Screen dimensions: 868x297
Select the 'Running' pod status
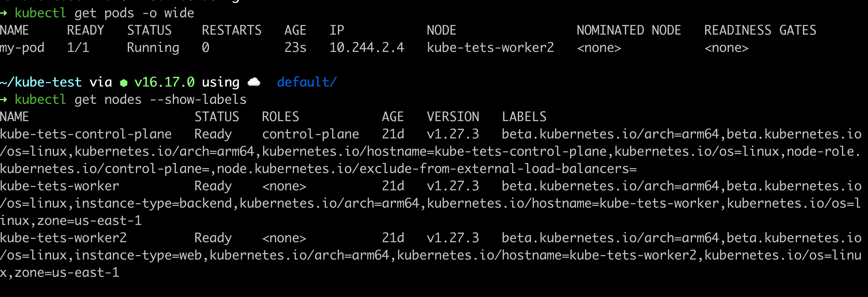153,48
